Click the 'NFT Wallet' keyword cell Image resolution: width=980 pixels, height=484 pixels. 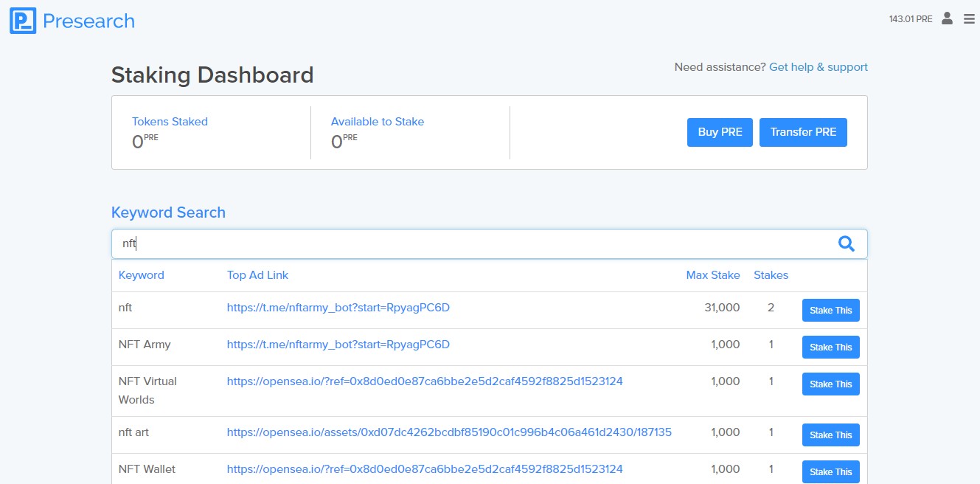click(147, 469)
